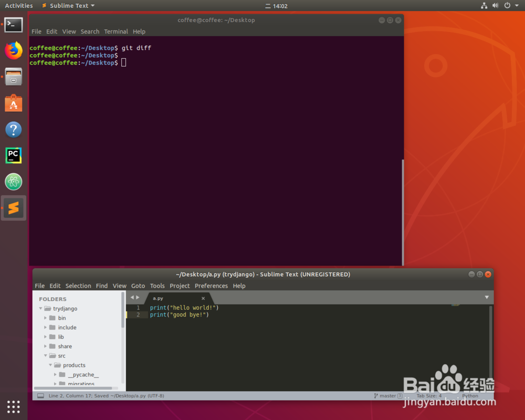
Task: Go to next tab with right arrow
Action: click(138, 297)
